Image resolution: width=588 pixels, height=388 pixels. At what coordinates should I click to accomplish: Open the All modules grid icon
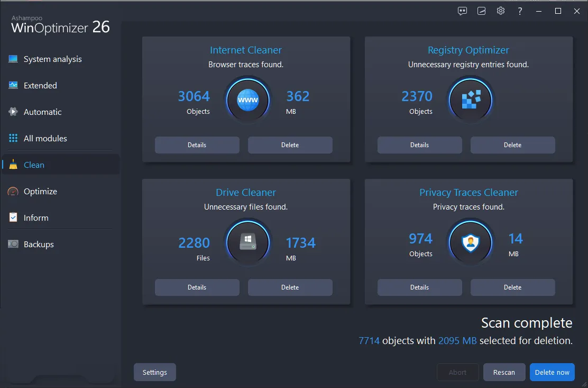13,138
